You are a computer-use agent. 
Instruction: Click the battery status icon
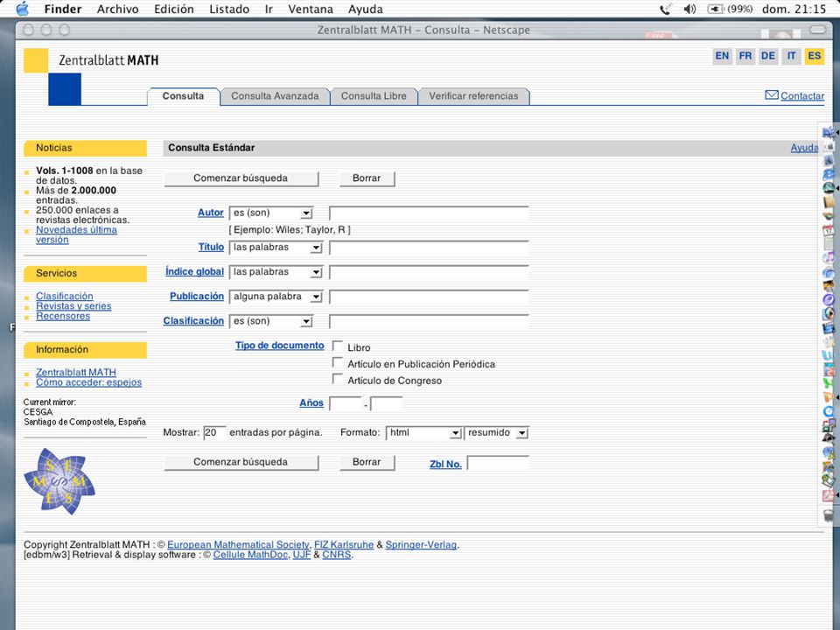pos(715,9)
